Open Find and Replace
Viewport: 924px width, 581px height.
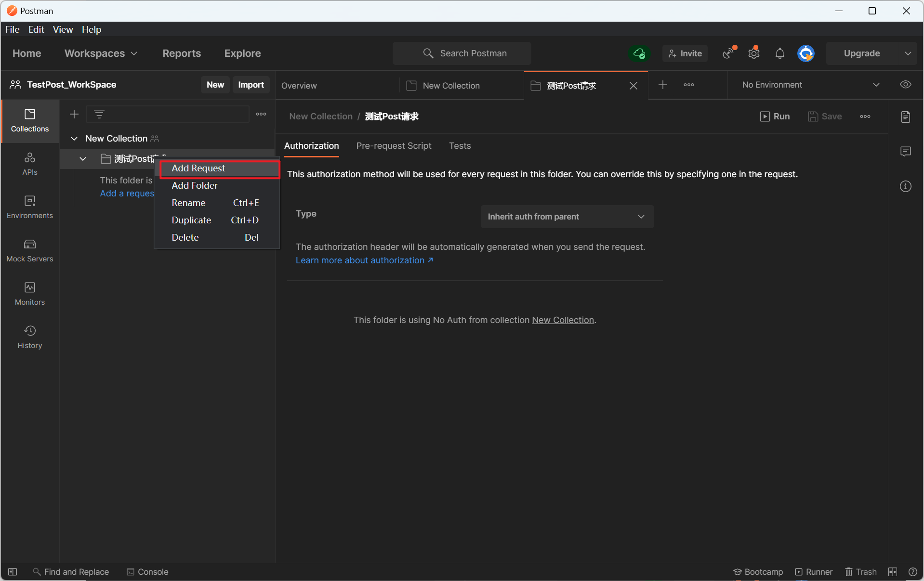(71, 572)
